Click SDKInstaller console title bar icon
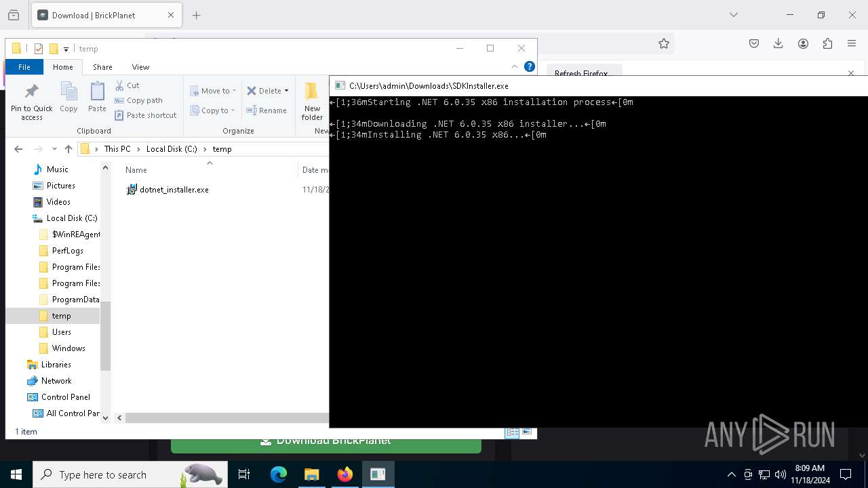 click(340, 86)
